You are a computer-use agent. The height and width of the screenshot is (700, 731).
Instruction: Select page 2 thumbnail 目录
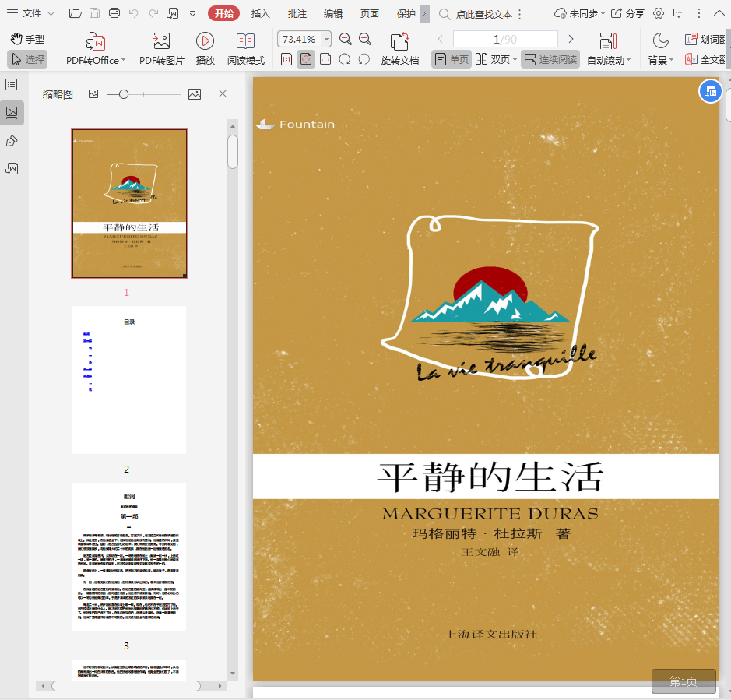click(129, 380)
